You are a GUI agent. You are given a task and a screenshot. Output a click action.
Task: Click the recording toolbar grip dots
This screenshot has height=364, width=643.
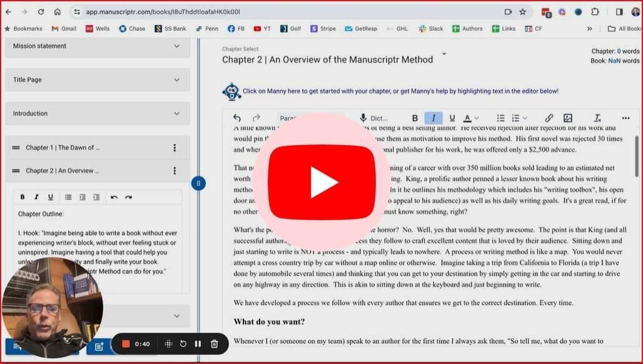[x=168, y=344]
